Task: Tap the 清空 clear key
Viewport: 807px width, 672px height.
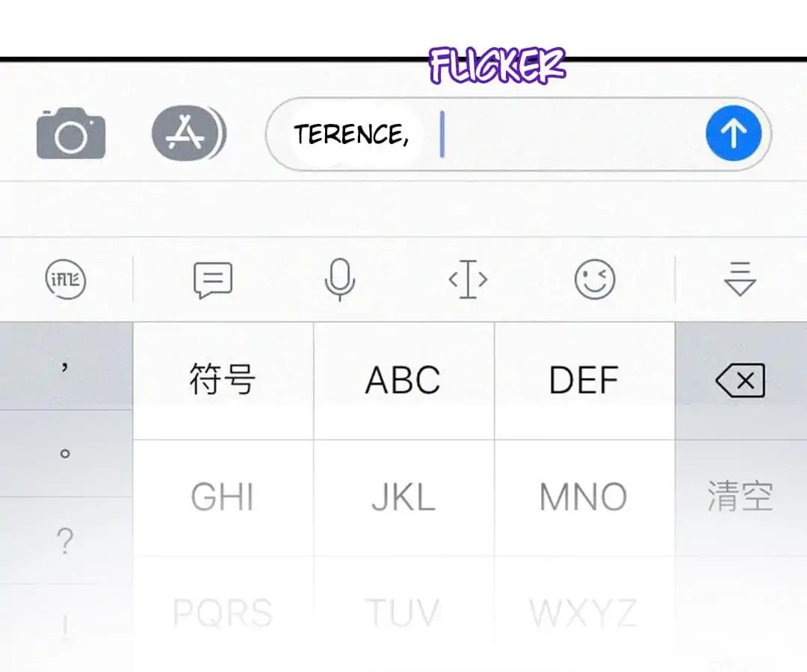Action: coord(740,497)
